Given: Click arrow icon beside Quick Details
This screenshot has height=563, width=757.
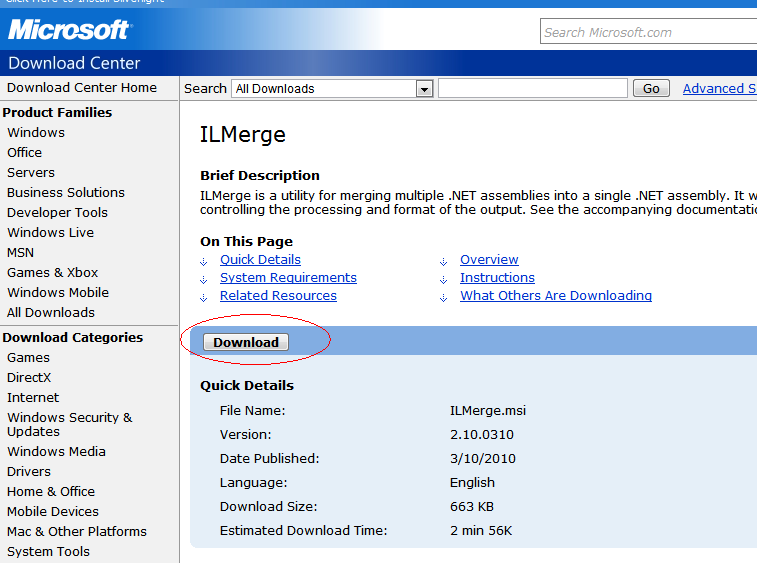Looking at the screenshot, I should [x=204, y=262].
